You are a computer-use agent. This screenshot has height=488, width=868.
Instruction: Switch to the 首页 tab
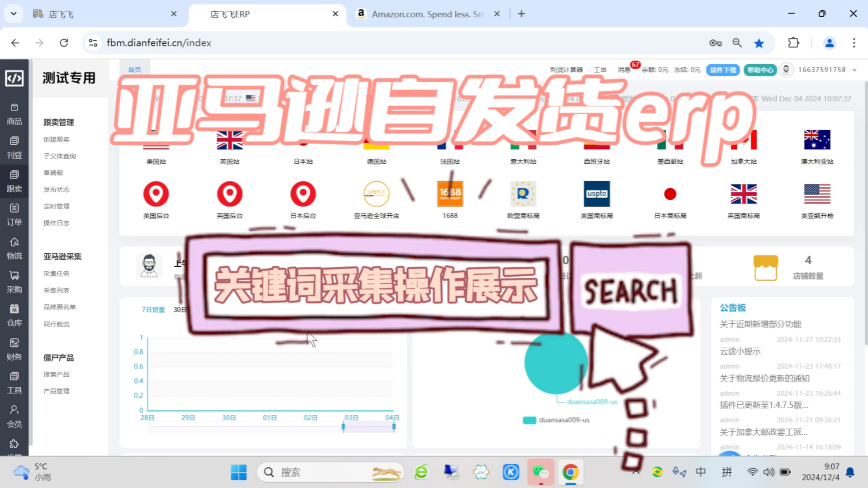click(134, 70)
